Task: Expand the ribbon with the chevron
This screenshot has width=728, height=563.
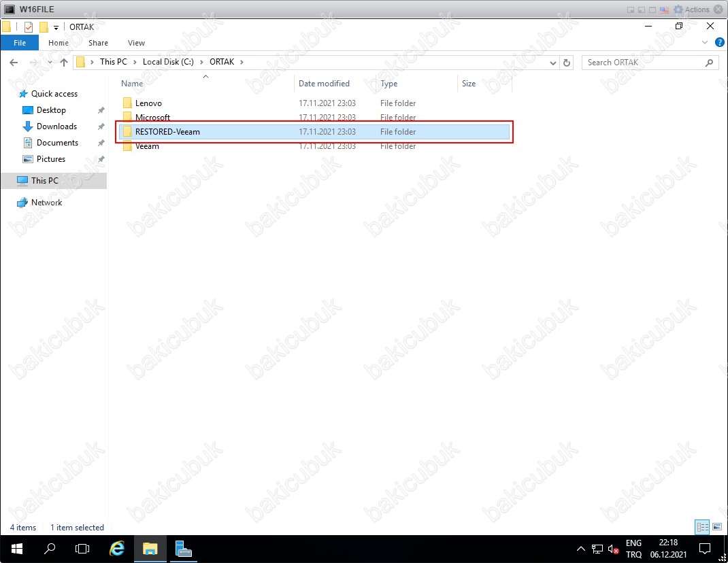Action: pos(705,43)
